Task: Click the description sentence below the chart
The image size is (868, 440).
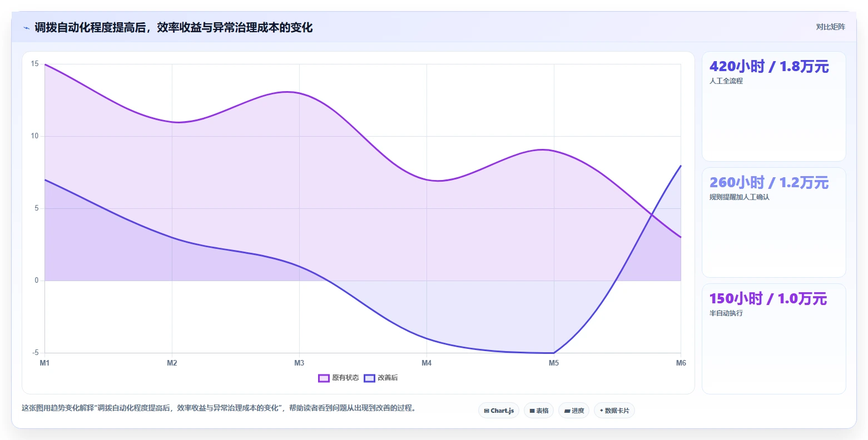Action: tap(219, 408)
